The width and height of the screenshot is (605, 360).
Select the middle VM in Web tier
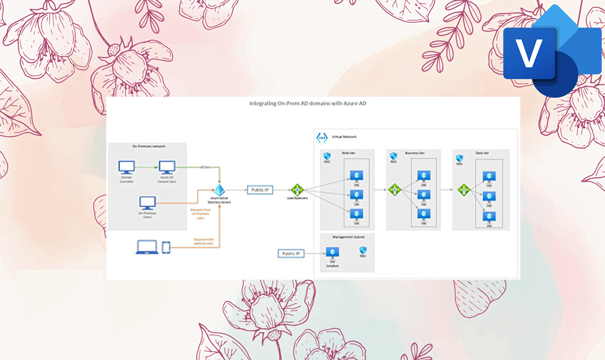coord(357,195)
